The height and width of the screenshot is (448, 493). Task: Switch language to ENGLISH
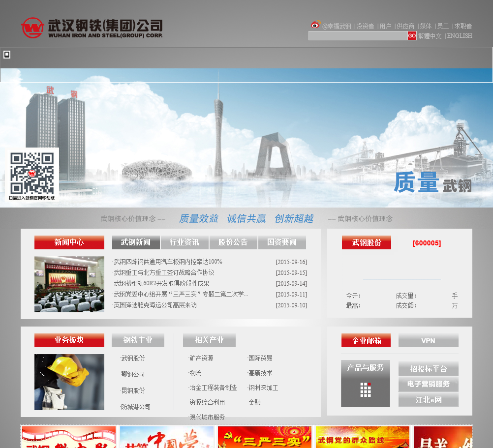pyautogui.click(x=460, y=36)
